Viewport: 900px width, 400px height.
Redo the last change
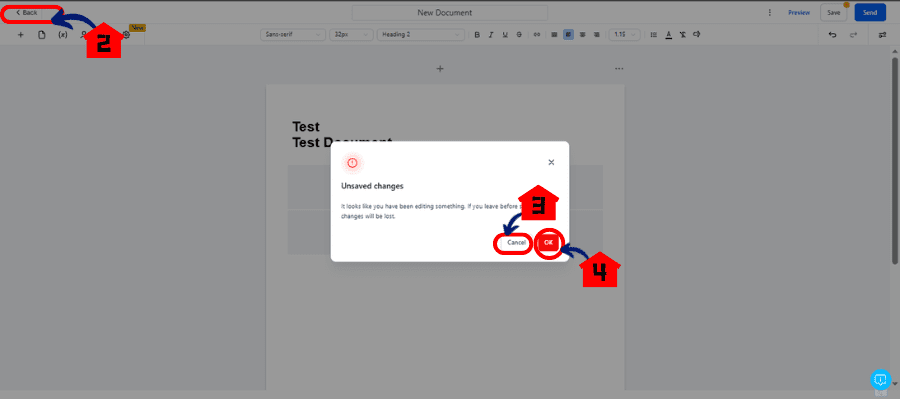click(x=854, y=35)
